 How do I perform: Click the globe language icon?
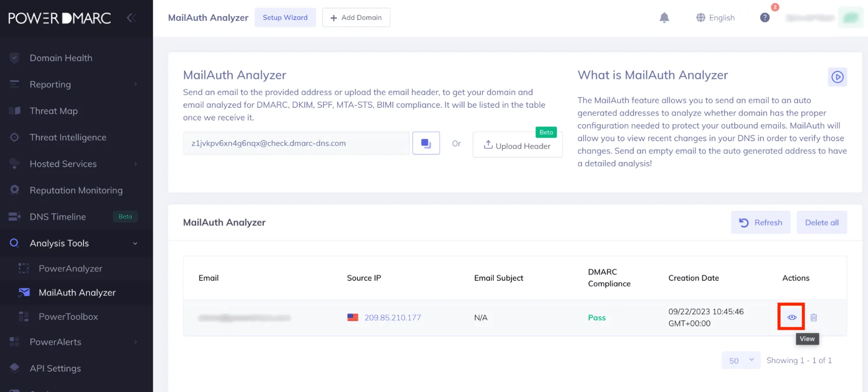tap(700, 17)
